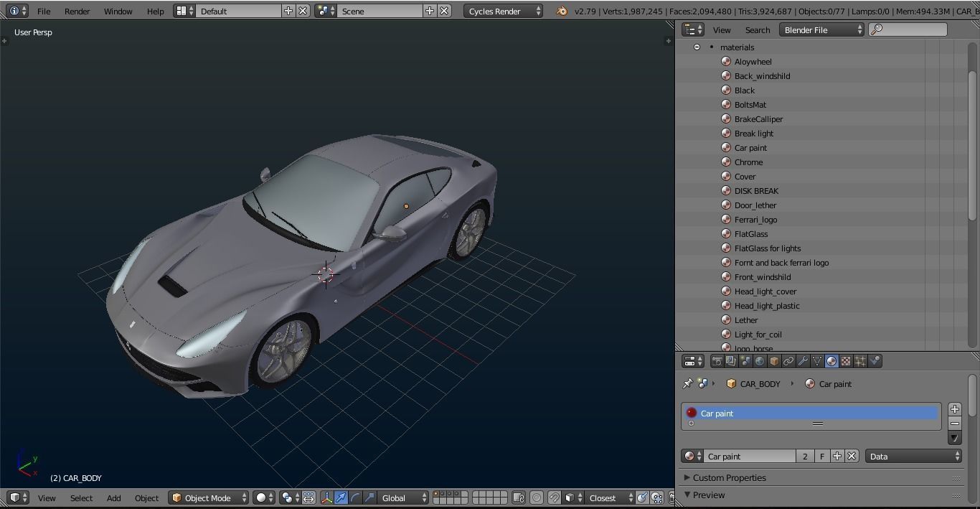Select the Car paint material slot

811,413
